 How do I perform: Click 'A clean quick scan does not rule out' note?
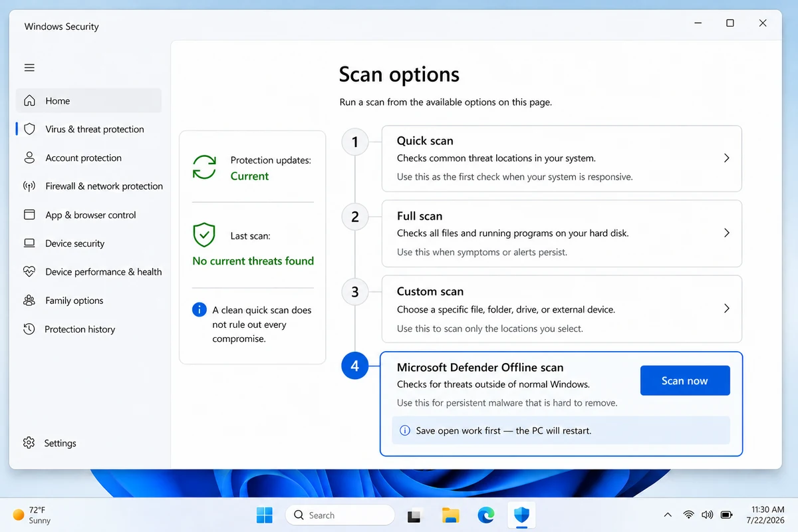[x=262, y=325]
